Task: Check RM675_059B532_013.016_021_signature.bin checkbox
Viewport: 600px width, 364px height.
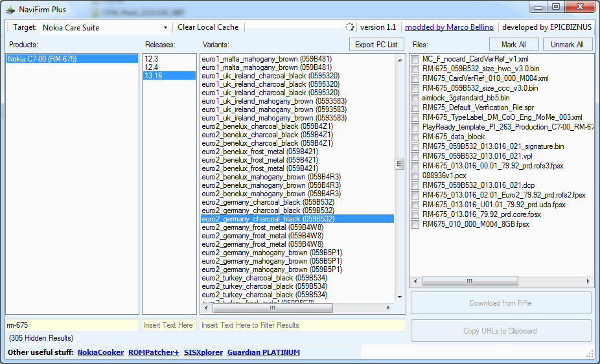Action: point(415,146)
